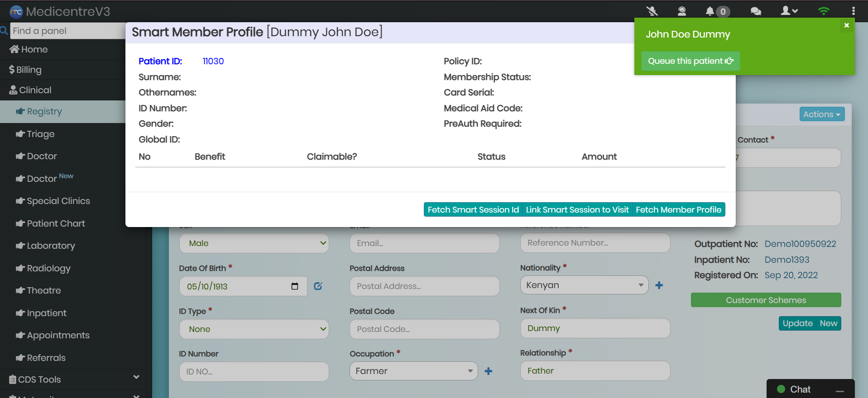The image size is (868, 398).
Task: Click the Find a panel search field
Action: [67, 31]
